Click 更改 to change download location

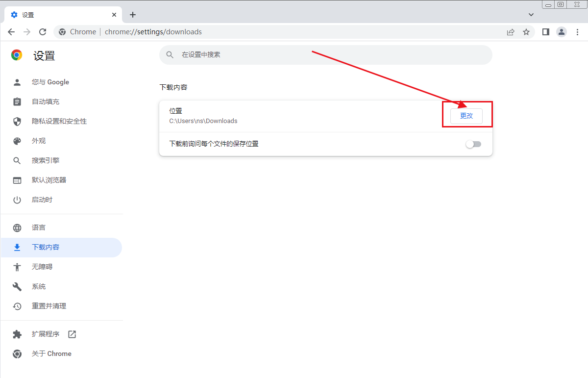(466, 116)
